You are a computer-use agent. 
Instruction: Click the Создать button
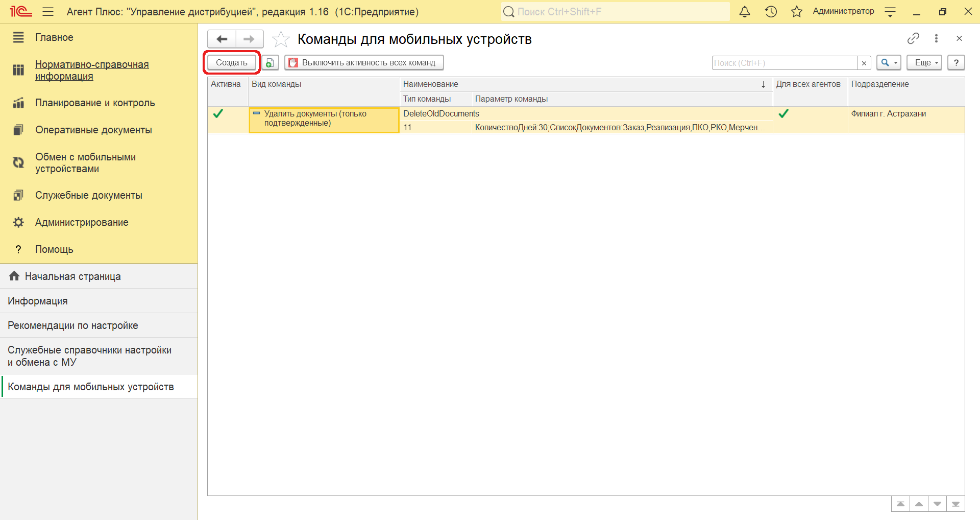pyautogui.click(x=232, y=63)
